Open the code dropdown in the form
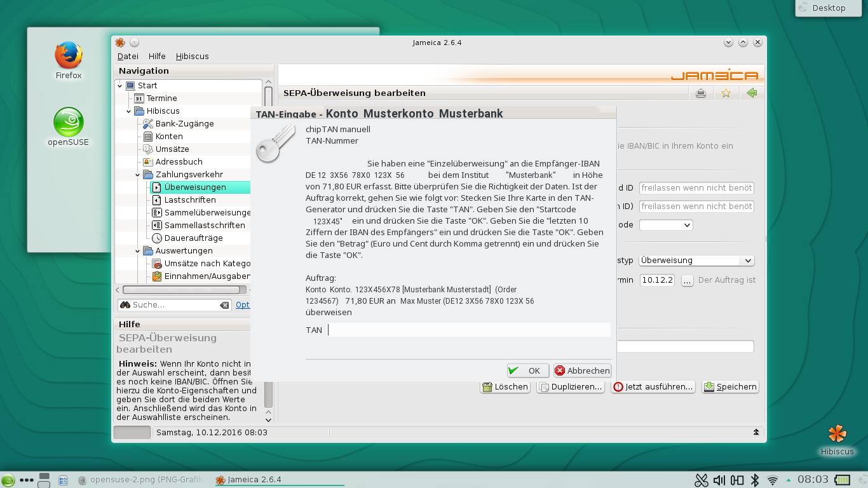The height and width of the screenshot is (488, 868). coord(666,225)
